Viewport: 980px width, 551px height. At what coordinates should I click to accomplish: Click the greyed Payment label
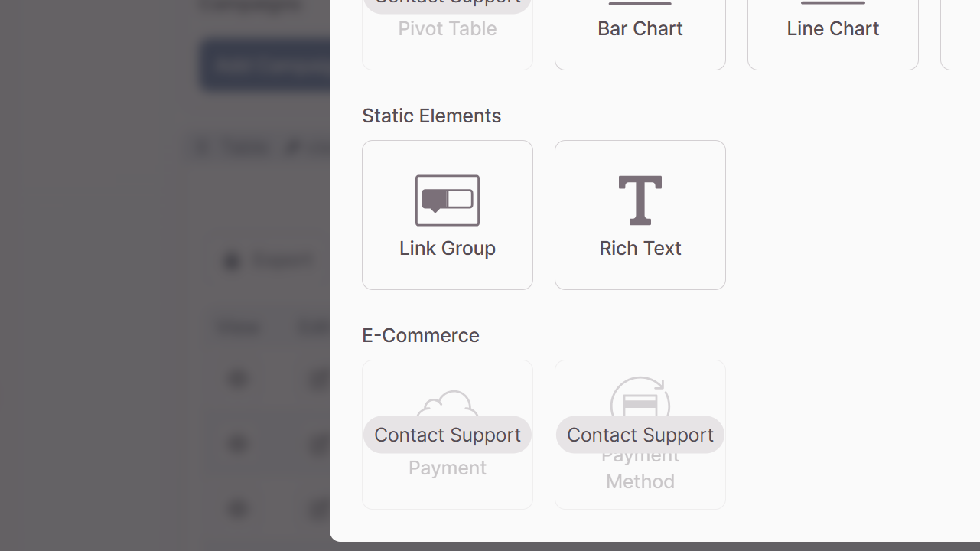448,468
